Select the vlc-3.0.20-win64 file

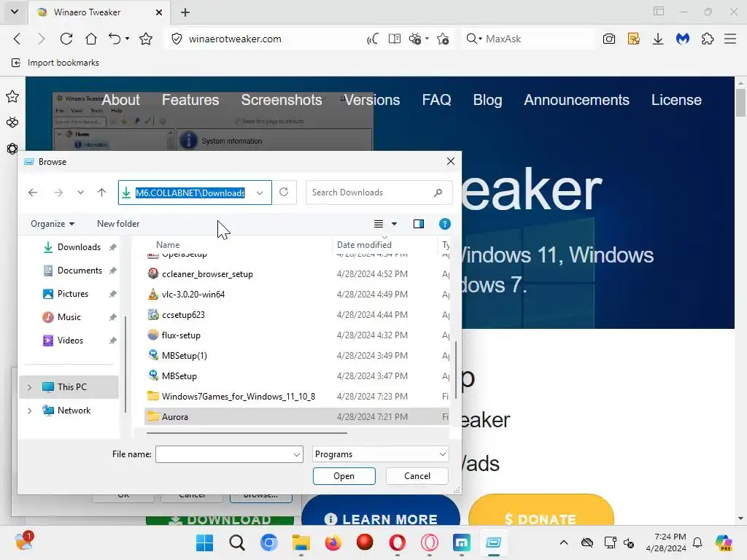point(193,295)
